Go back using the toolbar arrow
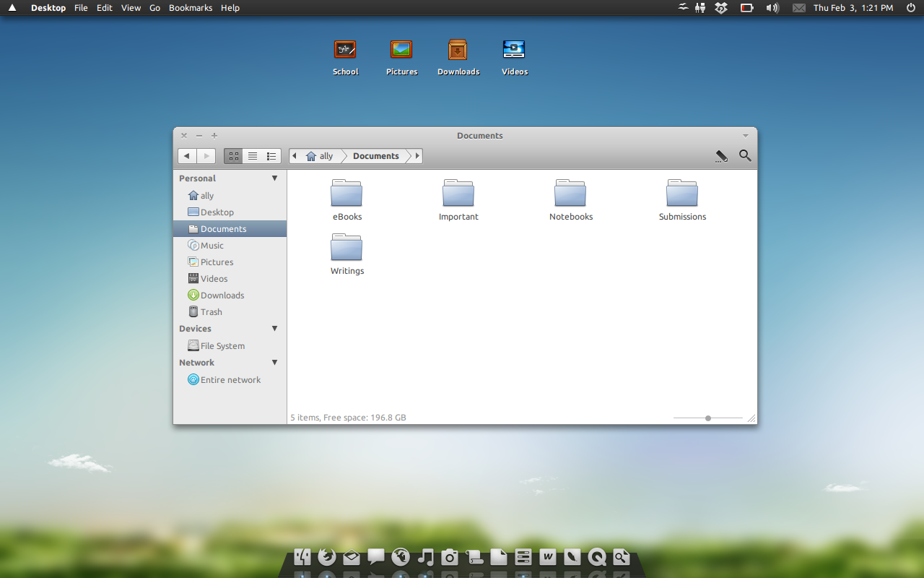924x578 pixels. (187, 156)
